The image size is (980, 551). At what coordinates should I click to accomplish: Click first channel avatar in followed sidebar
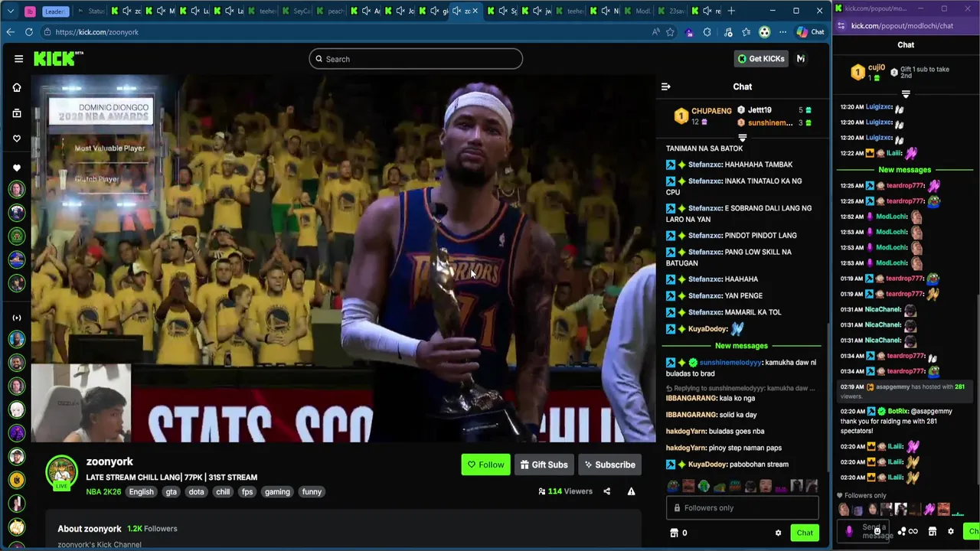17,189
